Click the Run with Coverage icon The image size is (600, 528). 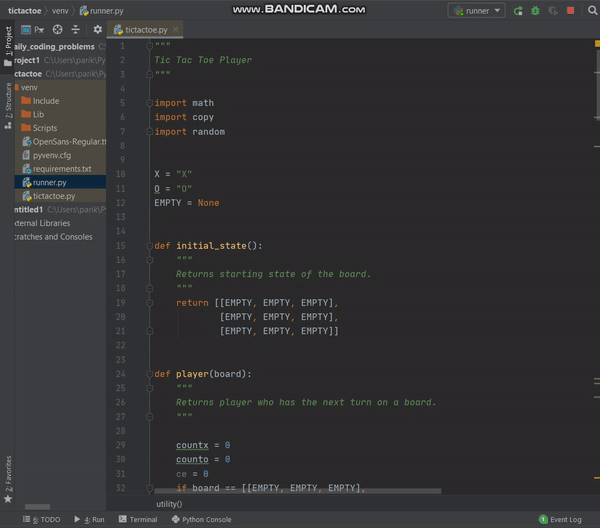pyautogui.click(x=553, y=11)
